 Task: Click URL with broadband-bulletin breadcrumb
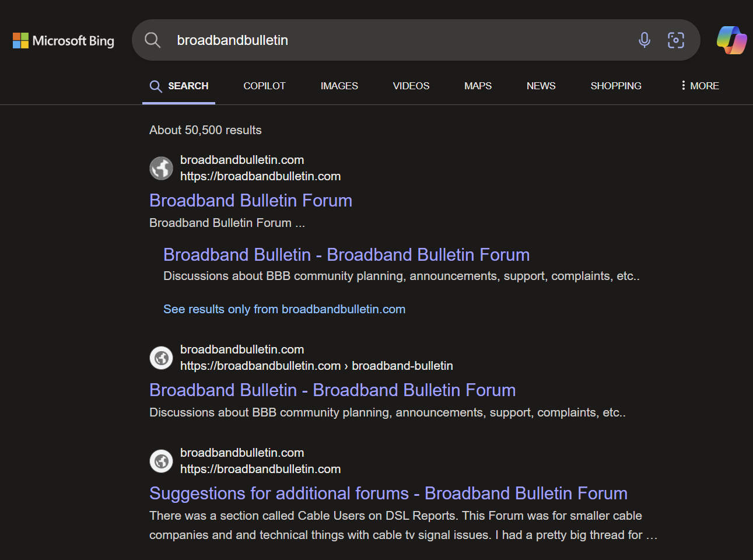317,366
